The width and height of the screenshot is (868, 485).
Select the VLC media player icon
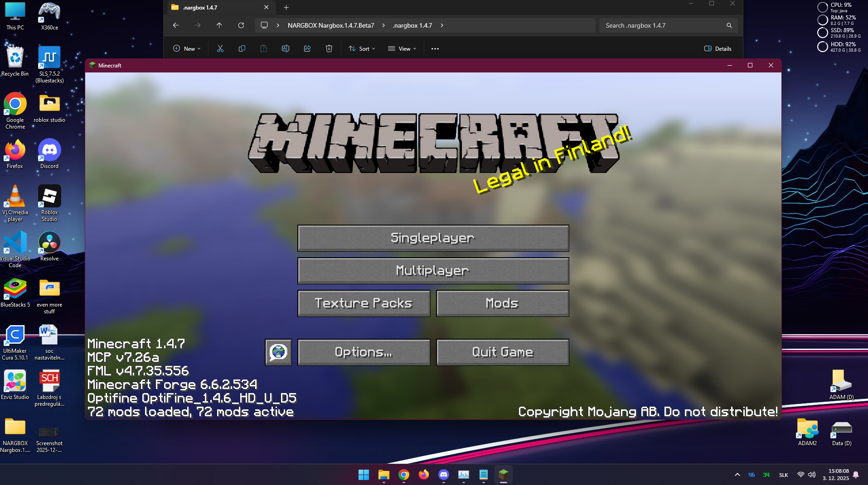15,203
